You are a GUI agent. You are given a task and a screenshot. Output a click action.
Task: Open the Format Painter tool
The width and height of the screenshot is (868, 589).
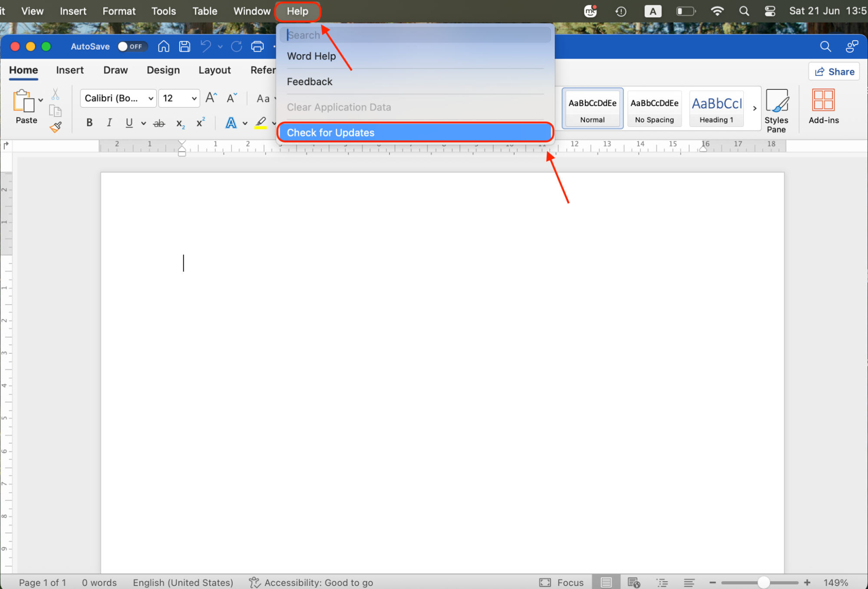pyautogui.click(x=56, y=127)
